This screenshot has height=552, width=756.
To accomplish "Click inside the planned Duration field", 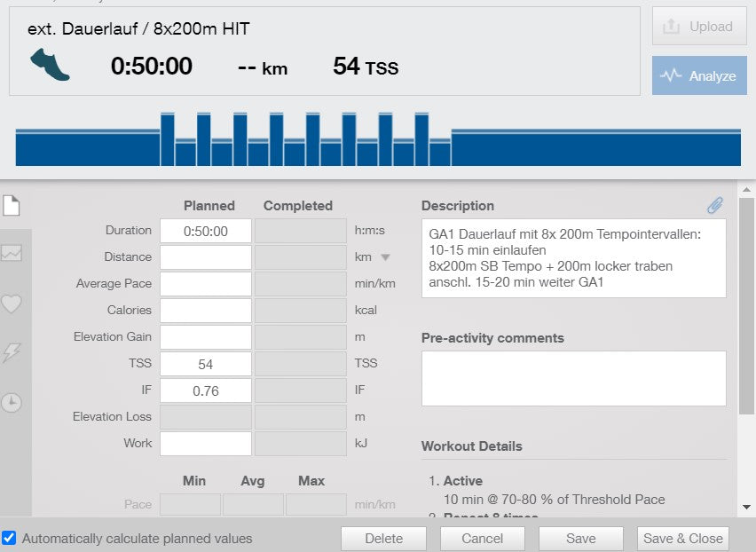I will (205, 230).
